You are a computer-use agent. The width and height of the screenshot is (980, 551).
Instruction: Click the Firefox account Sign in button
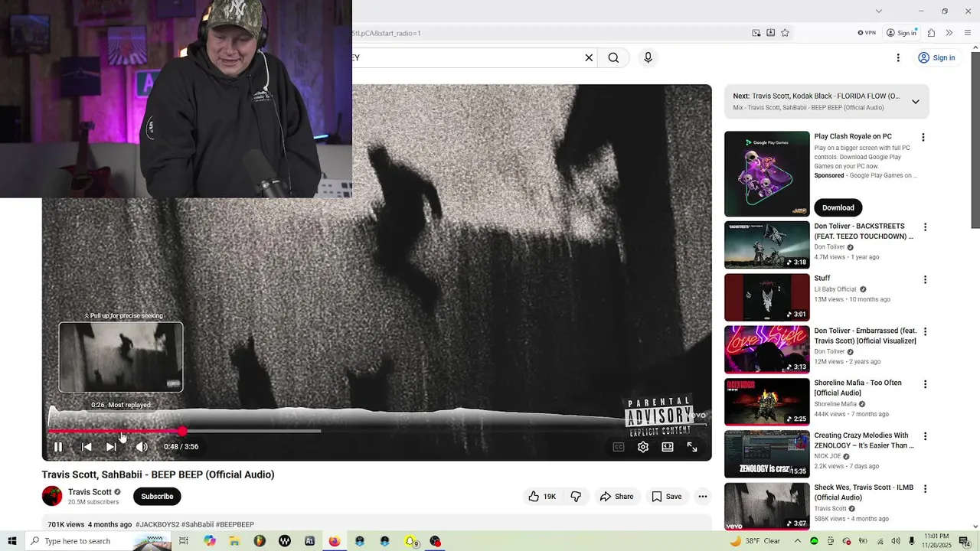(x=902, y=33)
